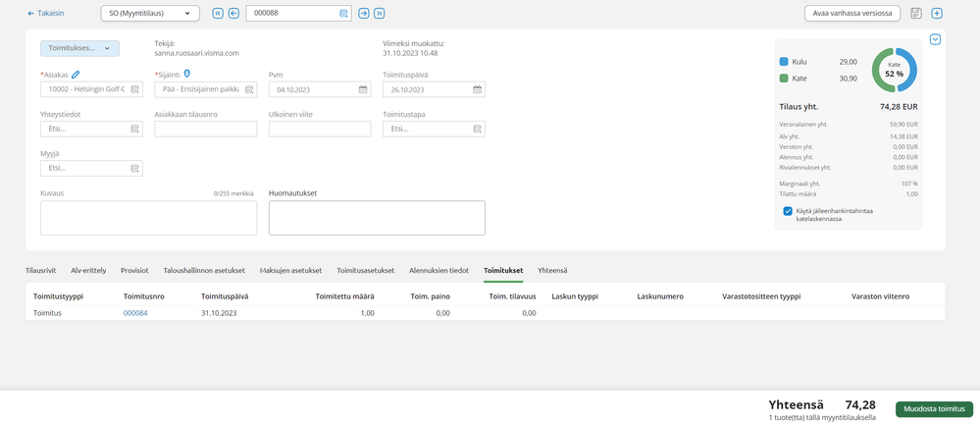Collapse the order summary panel chevron

[935, 39]
